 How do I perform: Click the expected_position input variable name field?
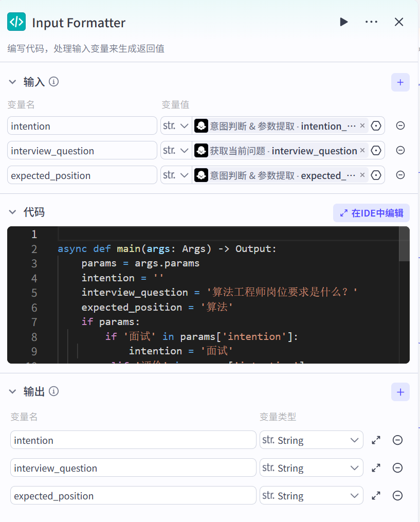tap(82, 175)
